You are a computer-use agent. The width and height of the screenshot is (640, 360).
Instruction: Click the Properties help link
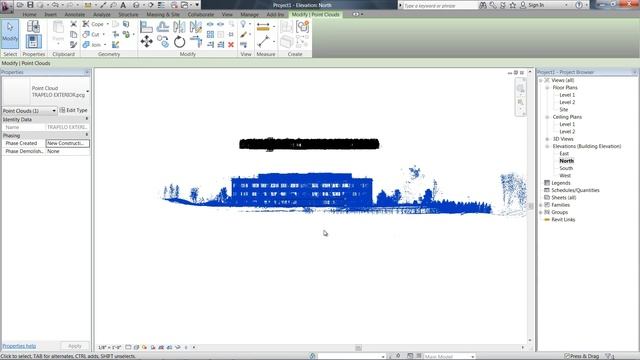pos(19,346)
